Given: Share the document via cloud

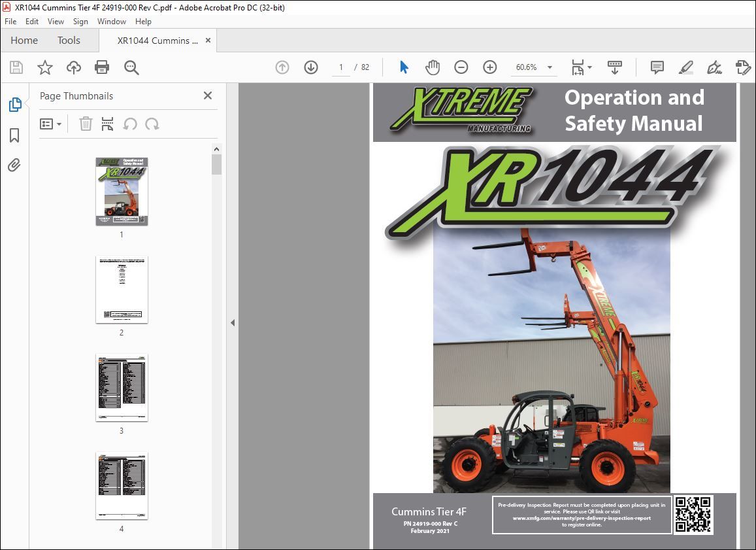Looking at the screenshot, I should point(73,67).
